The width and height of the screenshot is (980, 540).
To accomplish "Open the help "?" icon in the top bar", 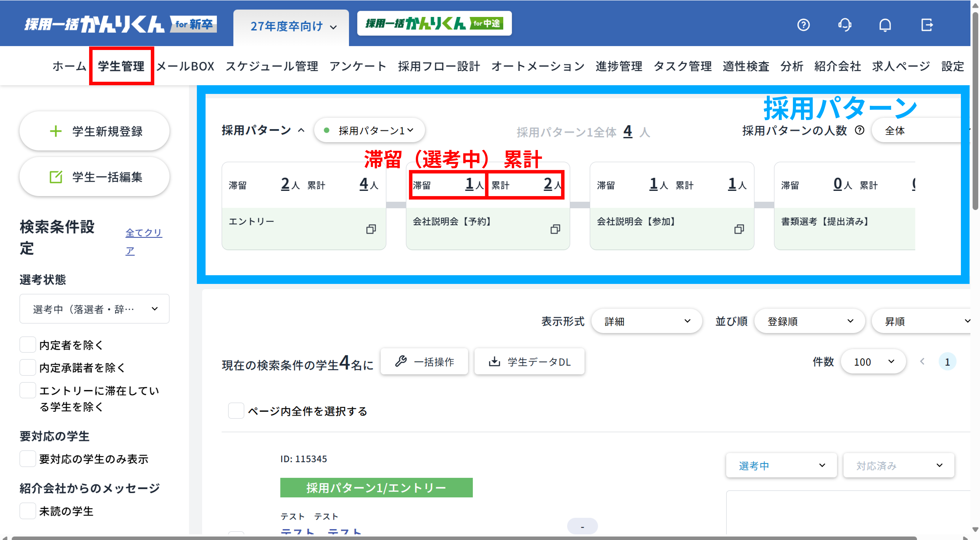I will point(804,25).
